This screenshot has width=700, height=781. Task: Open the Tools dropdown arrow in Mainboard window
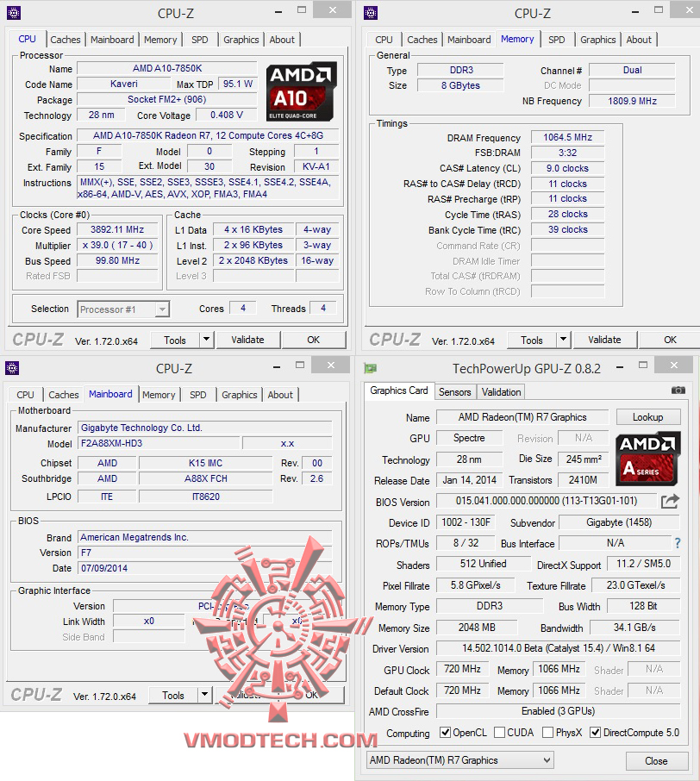[x=204, y=695]
